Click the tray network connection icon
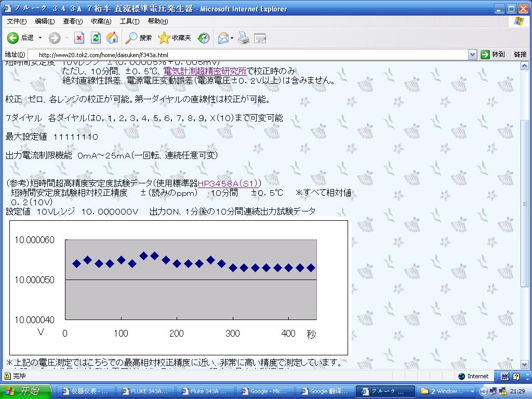 [493, 392]
